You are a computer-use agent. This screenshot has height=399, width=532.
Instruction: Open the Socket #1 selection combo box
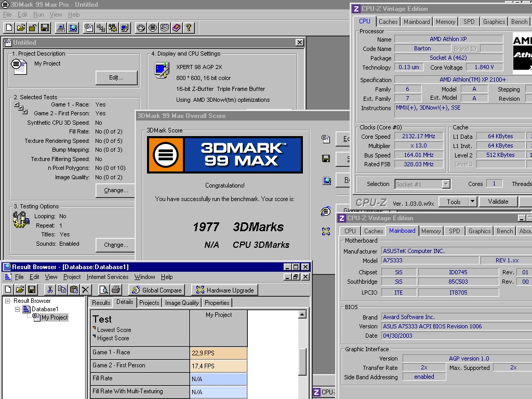pos(422,184)
